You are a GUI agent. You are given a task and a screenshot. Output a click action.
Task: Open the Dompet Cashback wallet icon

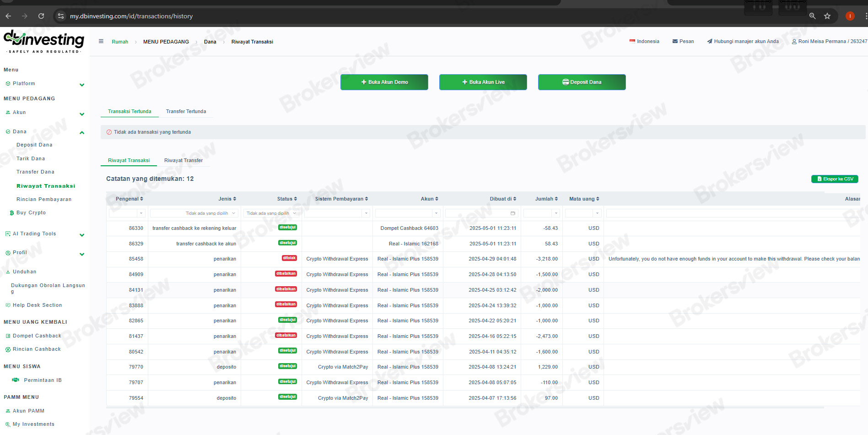coord(8,336)
